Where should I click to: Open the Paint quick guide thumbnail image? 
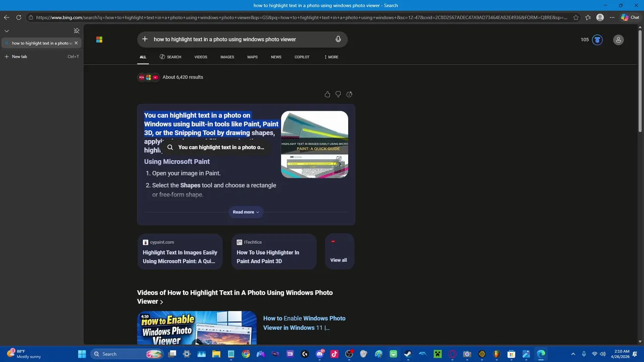[x=314, y=144]
